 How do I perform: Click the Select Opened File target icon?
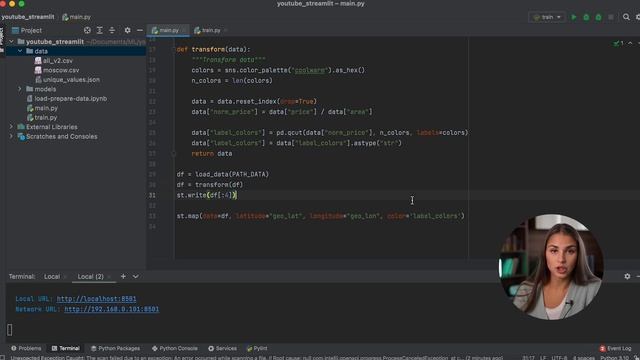coord(87,30)
